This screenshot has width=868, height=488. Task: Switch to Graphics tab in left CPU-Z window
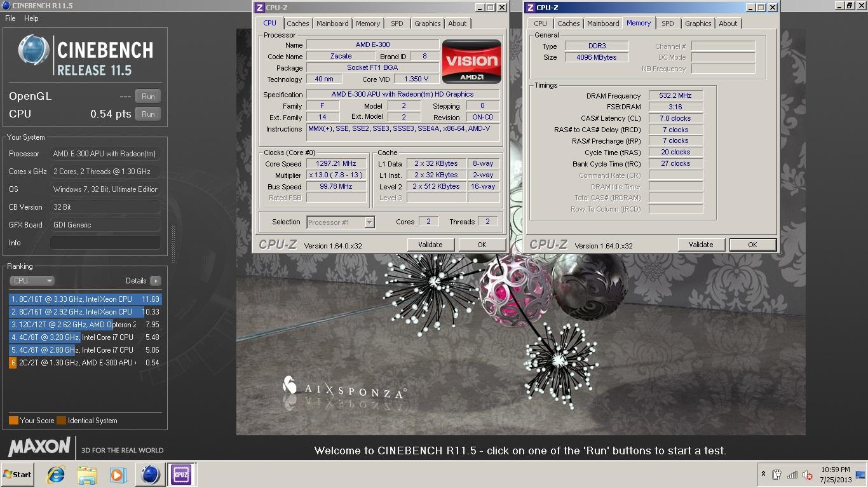click(427, 24)
